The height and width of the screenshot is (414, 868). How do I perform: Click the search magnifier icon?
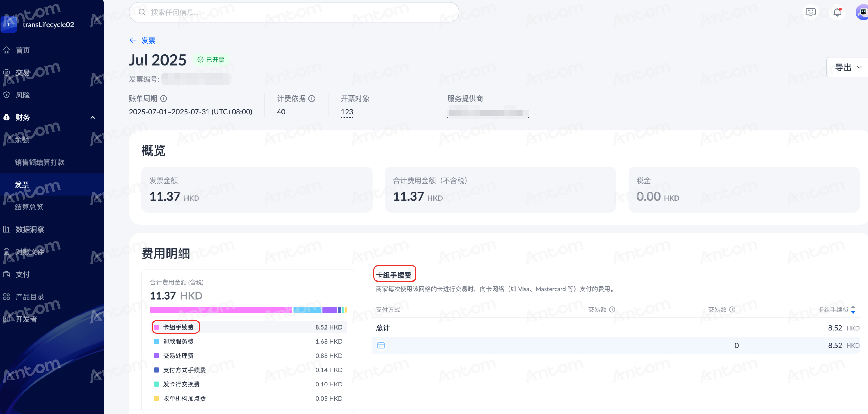tap(142, 12)
